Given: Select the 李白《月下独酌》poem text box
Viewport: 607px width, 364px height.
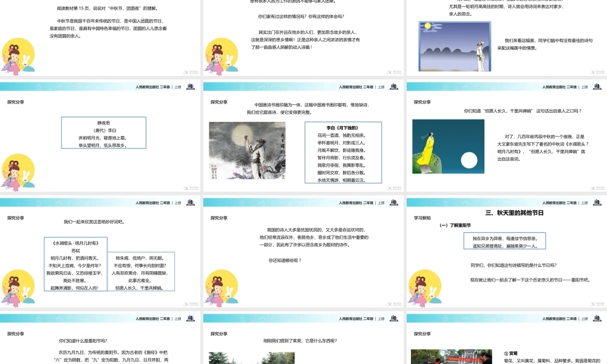Looking at the screenshot, I should click(x=343, y=152).
